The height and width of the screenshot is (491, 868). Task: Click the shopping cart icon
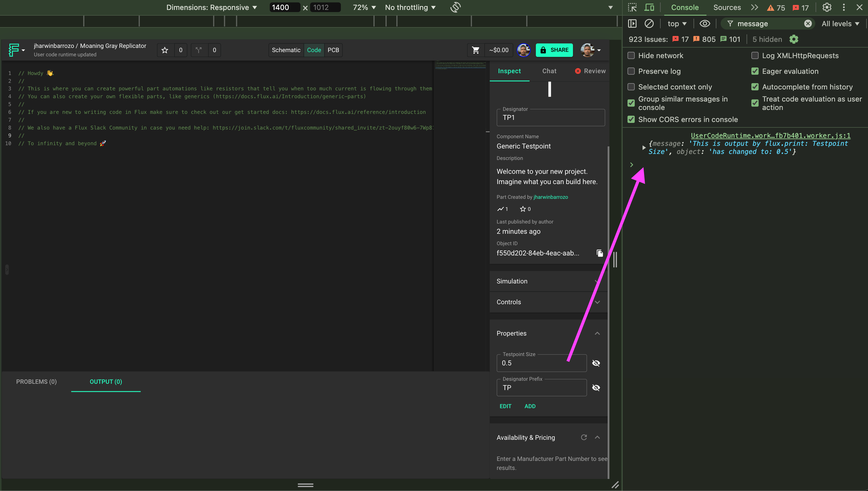475,50
